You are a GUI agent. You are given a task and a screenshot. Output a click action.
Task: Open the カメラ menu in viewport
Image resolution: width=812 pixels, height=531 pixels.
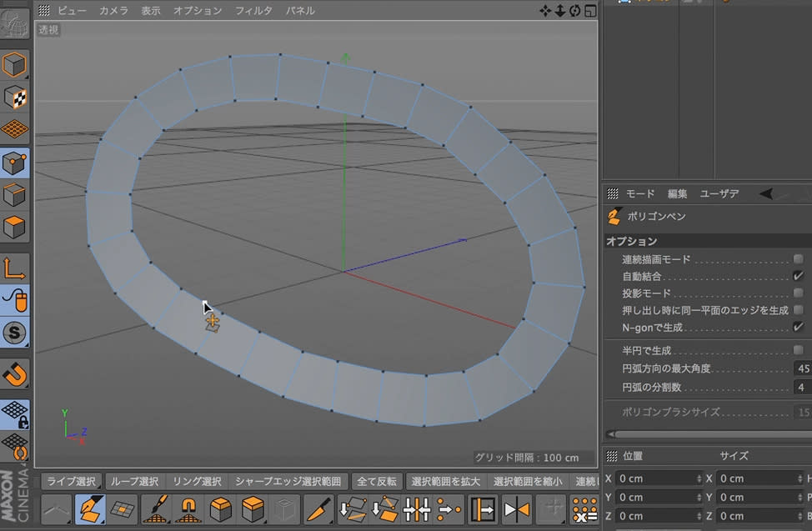click(x=113, y=11)
